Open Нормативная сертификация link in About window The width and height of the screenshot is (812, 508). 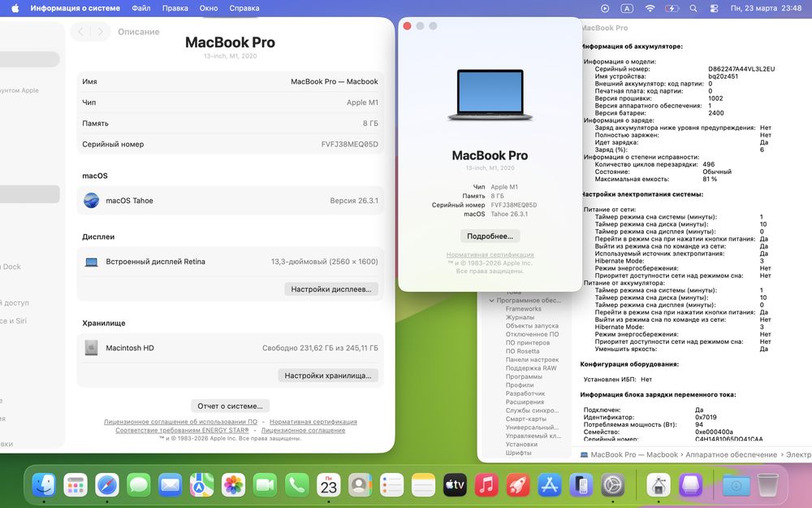click(490, 254)
